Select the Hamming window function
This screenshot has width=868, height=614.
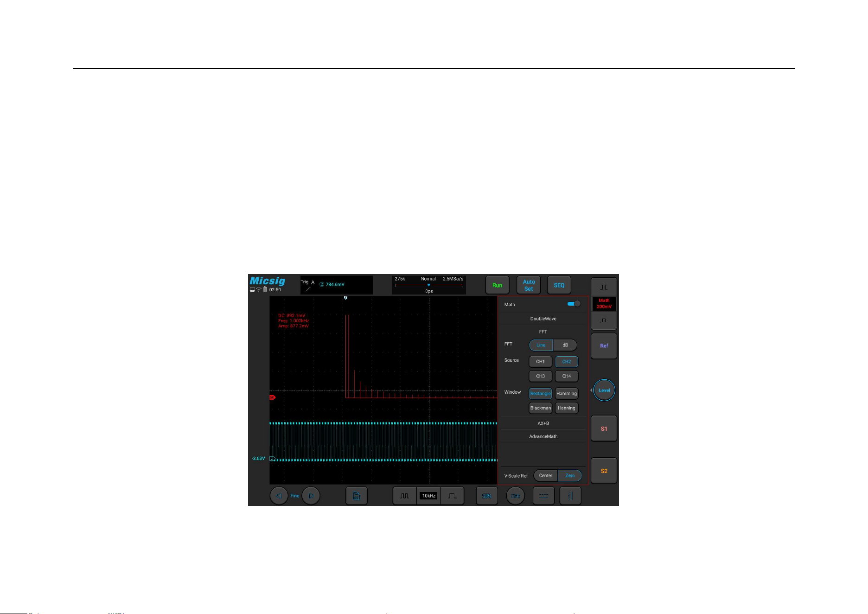coord(567,394)
